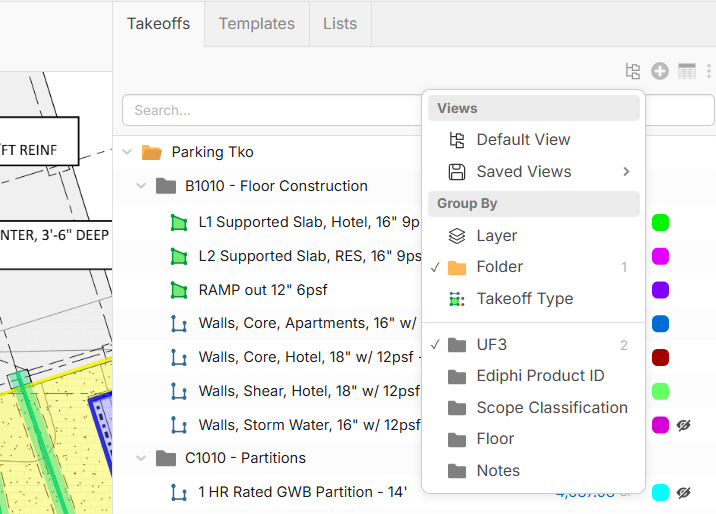Toggle visibility eye for Walls, Storm Water

tap(685, 425)
